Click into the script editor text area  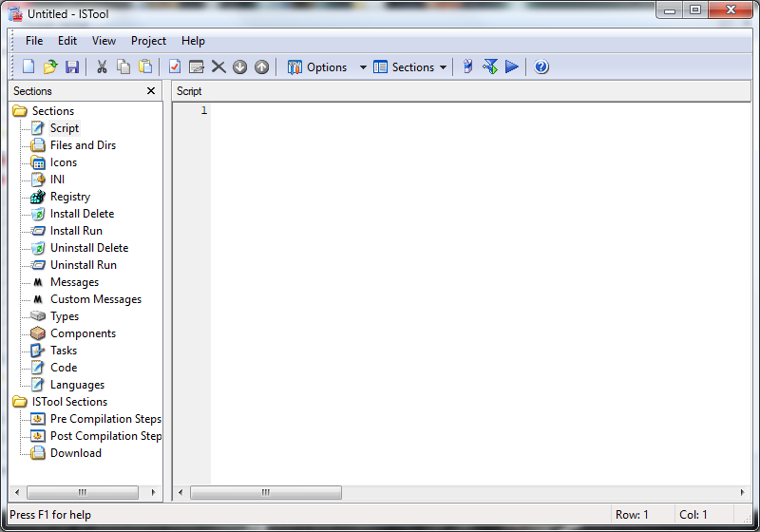[x=480, y=294]
